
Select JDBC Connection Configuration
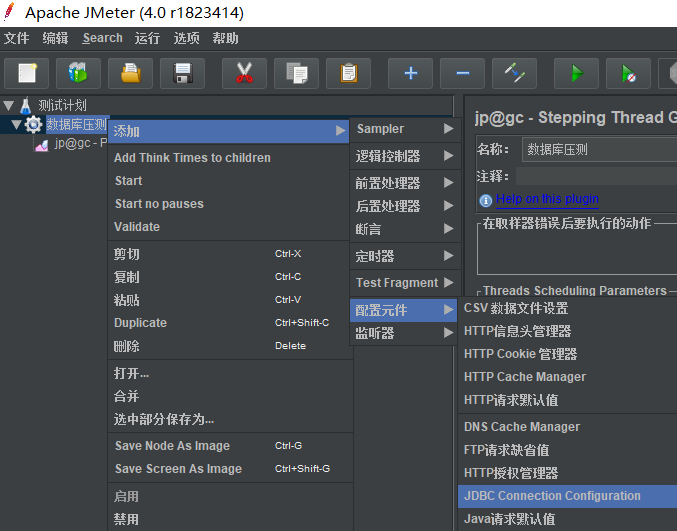[x=568, y=496]
